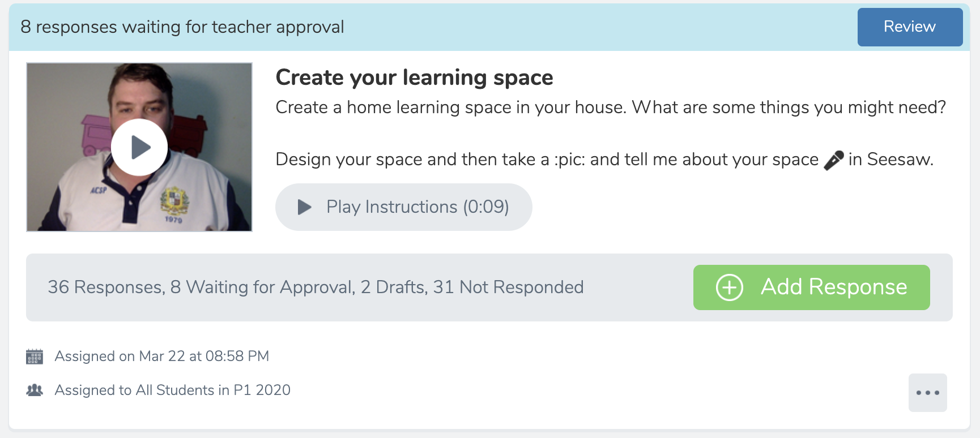This screenshot has width=980, height=438.
Task: Click the Review button
Action: coord(910,27)
